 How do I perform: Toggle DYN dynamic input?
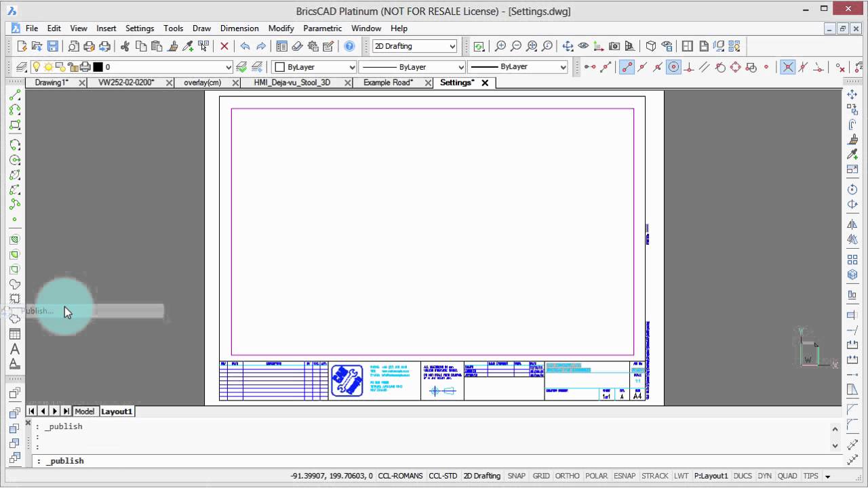(x=764, y=476)
